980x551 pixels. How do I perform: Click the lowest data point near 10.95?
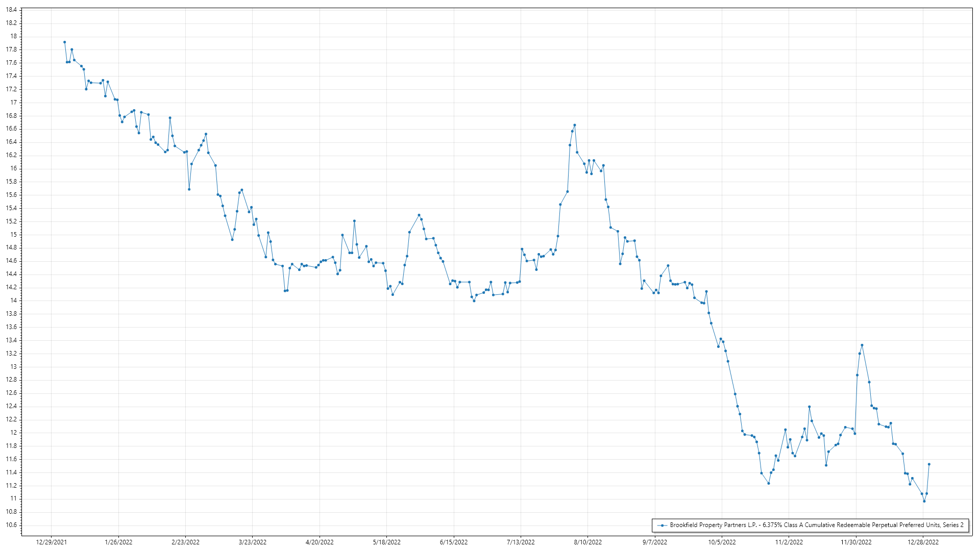tap(924, 502)
